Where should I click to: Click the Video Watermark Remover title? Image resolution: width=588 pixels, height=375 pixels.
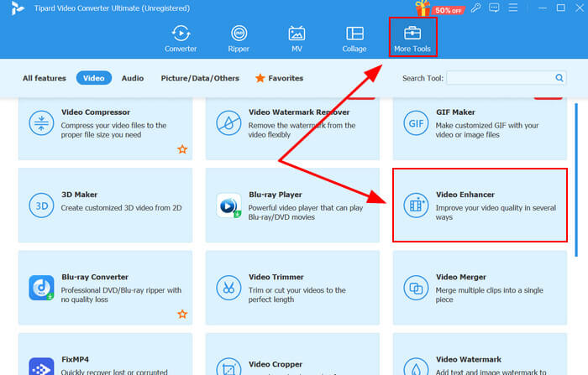point(299,112)
